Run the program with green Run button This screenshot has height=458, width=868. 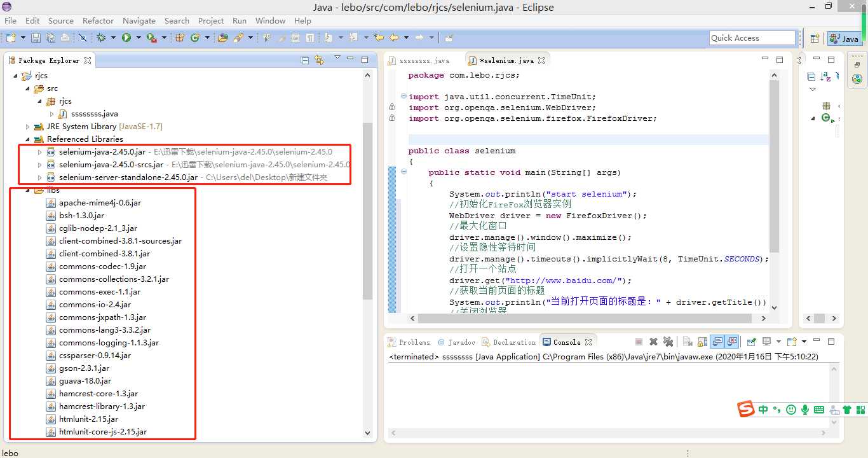(126, 38)
